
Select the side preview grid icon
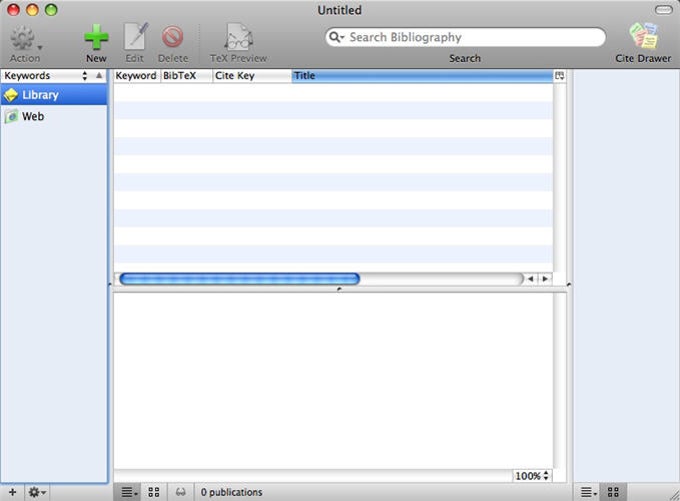tap(613, 492)
